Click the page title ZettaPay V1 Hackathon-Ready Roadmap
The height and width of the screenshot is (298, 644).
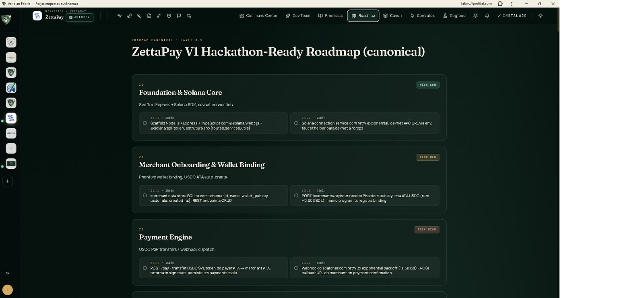tap(279, 52)
